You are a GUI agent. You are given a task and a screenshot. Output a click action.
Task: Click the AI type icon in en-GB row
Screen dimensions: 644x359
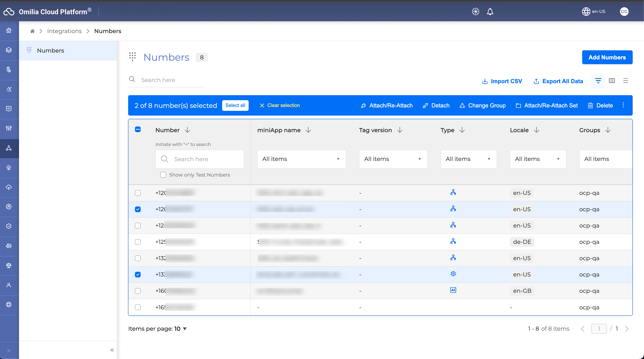pyautogui.click(x=453, y=290)
